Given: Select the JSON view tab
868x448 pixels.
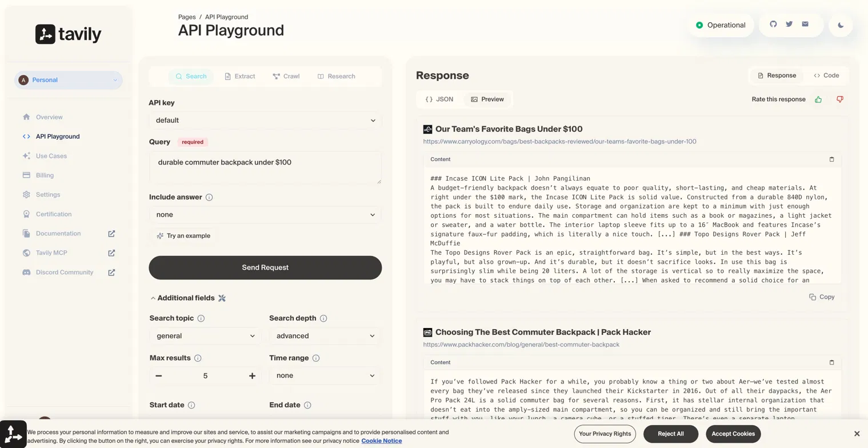Looking at the screenshot, I should [439, 99].
